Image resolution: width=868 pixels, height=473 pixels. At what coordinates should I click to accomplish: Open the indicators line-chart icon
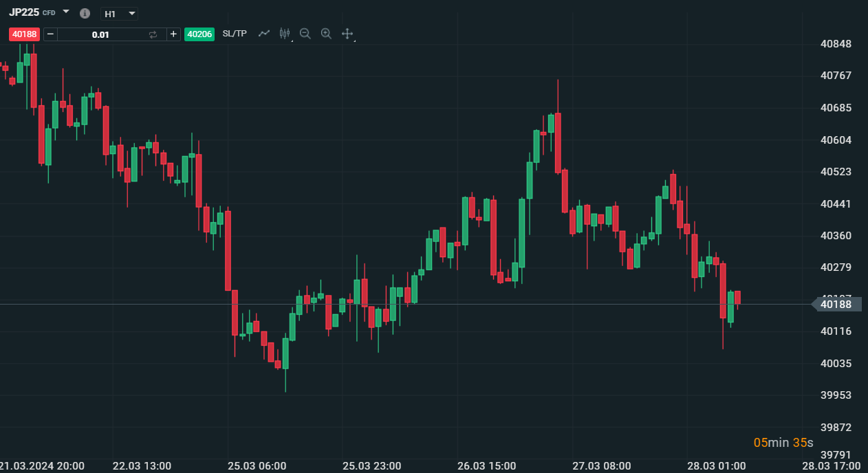(263, 33)
